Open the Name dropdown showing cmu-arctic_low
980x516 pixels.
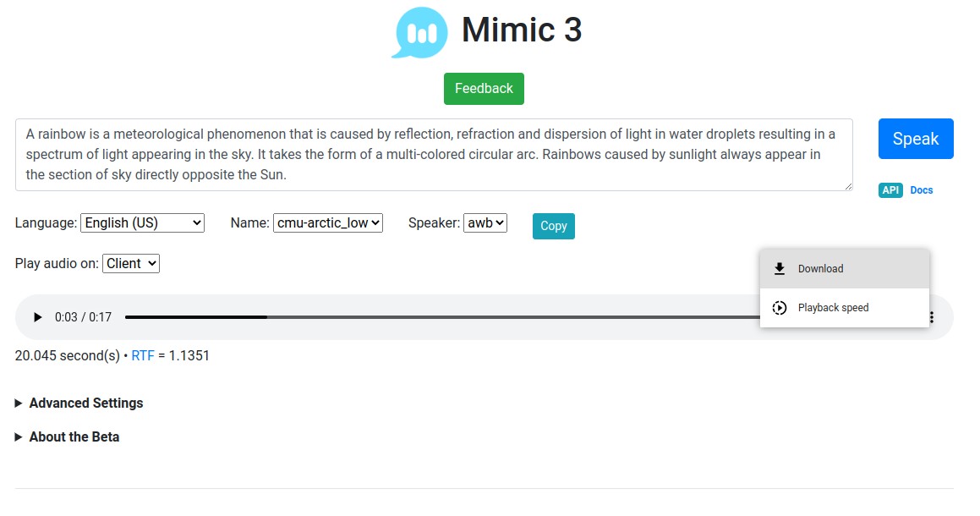pyautogui.click(x=327, y=222)
